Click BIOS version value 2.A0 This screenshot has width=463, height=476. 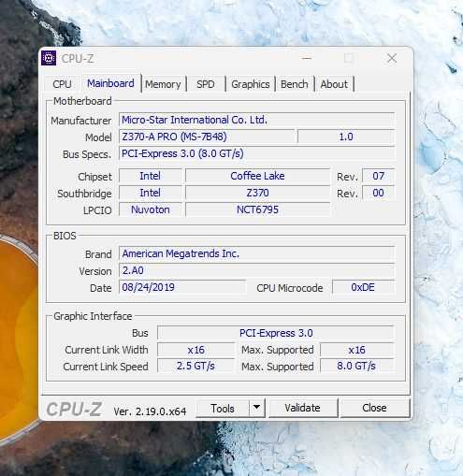click(256, 270)
